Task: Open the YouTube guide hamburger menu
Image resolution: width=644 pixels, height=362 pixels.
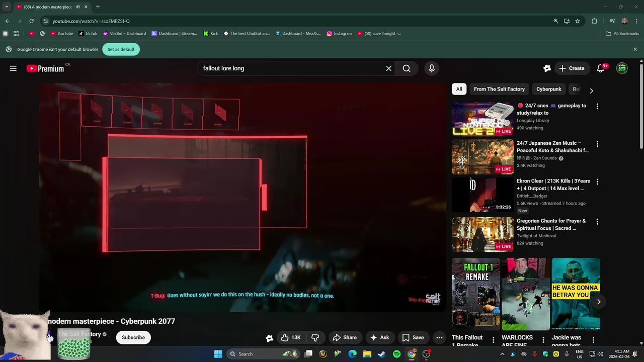Action: click(13, 68)
